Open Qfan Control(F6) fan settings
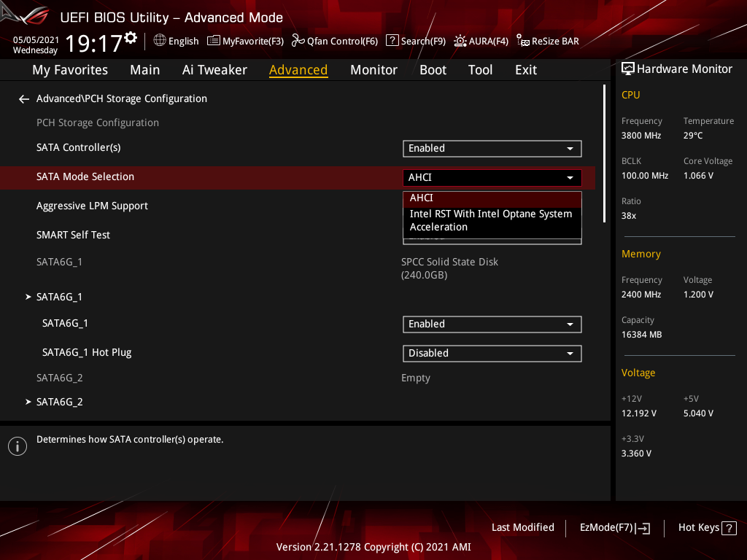 point(335,41)
